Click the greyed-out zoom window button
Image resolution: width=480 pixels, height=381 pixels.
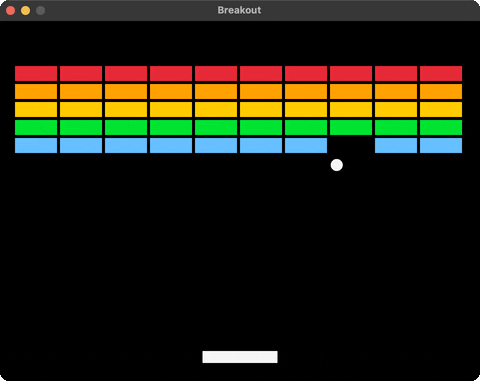click(40, 11)
